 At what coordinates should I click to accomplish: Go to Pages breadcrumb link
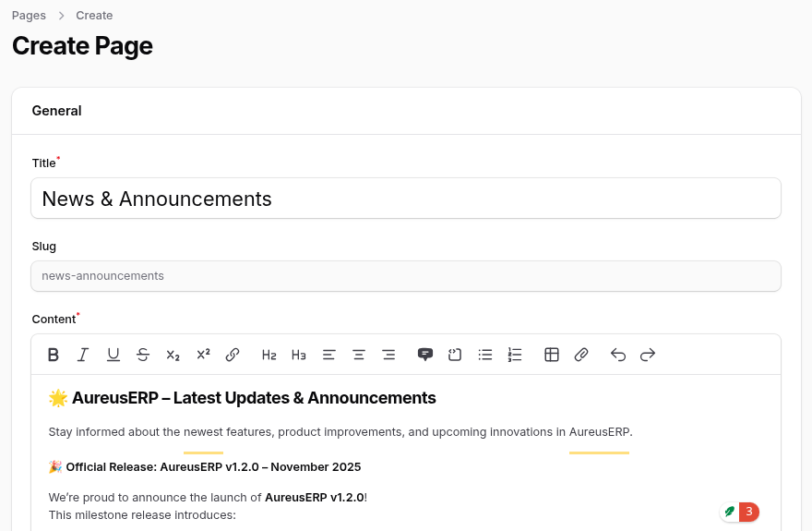point(29,16)
